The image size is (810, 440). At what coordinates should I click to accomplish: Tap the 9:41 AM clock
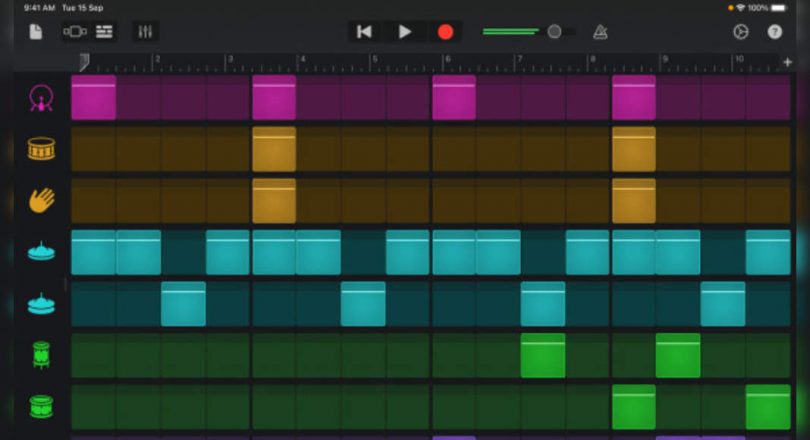pyautogui.click(x=39, y=8)
